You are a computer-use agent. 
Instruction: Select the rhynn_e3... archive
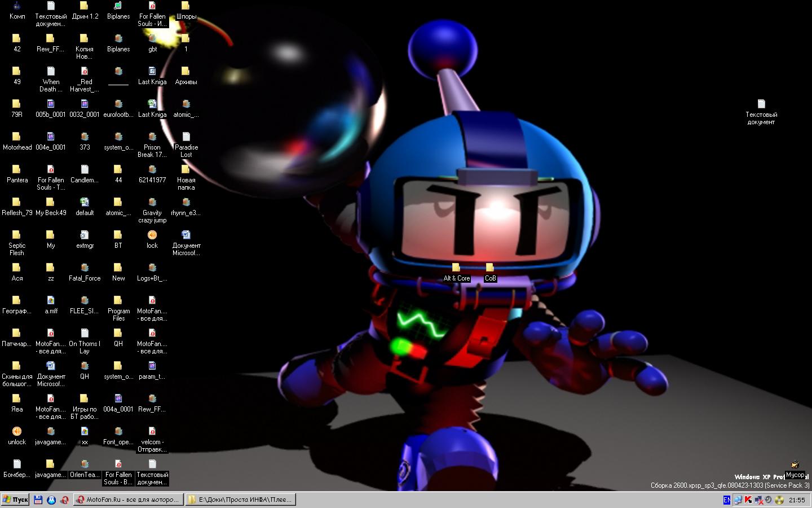tap(186, 207)
